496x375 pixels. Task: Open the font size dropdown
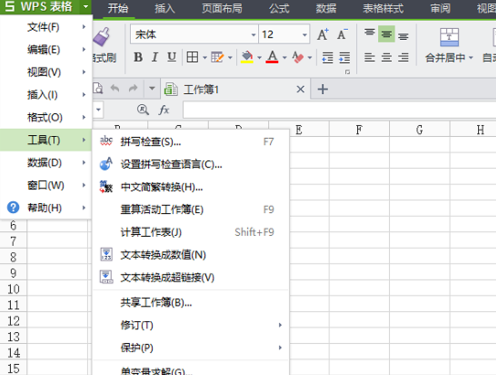click(304, 35)
